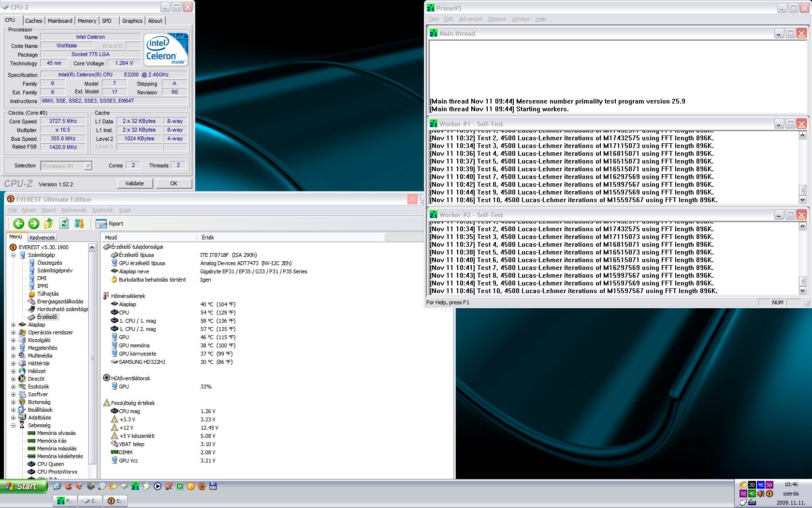The width and height of the screenshot is (812, 508).
Task: Launch µTorrent green icon in quick launch
Action: [x=180, y=486]
